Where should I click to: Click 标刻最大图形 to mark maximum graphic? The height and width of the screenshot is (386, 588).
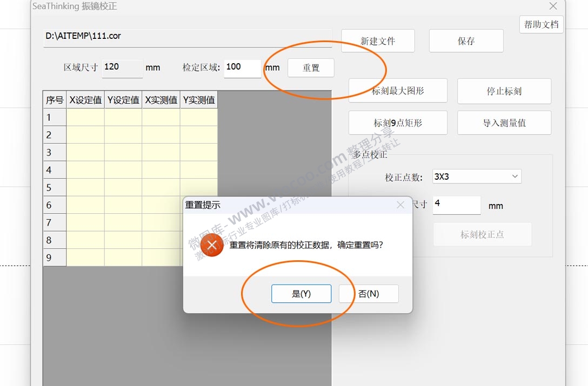click(398, 90)
